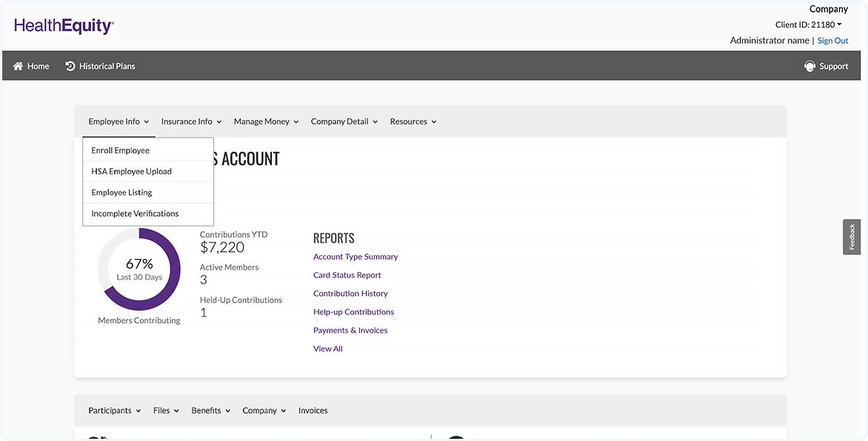Choose HSA Employee Upload menu item

click(131, 172)
